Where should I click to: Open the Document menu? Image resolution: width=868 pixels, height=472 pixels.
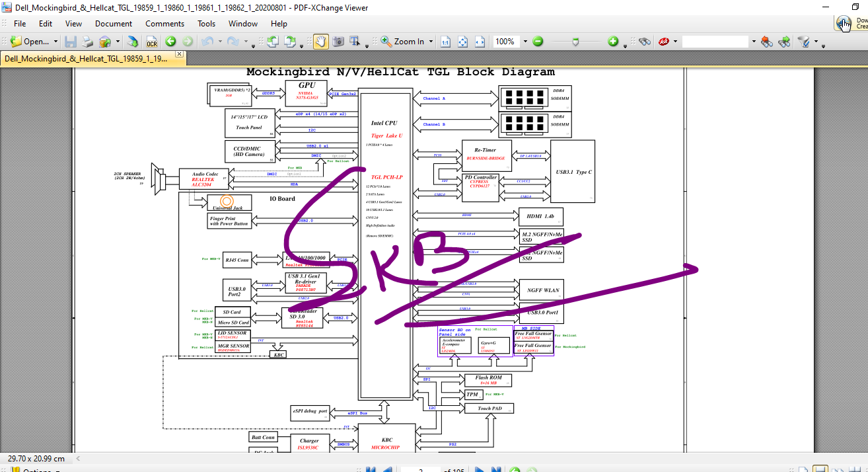(114, 23)
